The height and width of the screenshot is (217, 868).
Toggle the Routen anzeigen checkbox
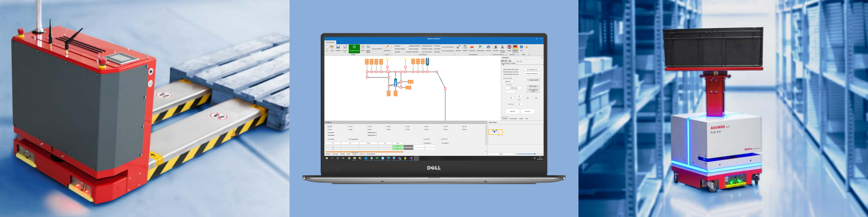[x=407, y=49]
